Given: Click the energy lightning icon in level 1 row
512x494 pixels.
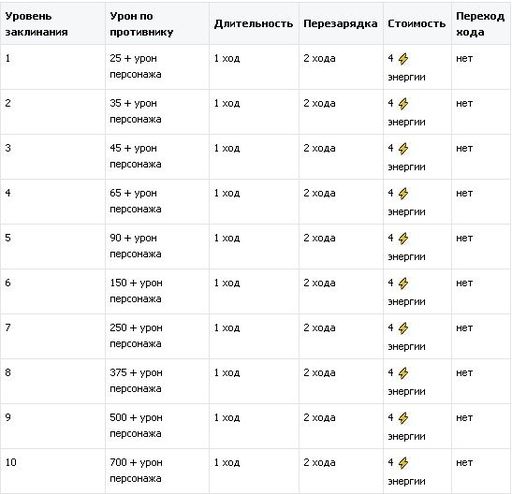Looking at the screenshot, I should (x=403, y=59).
